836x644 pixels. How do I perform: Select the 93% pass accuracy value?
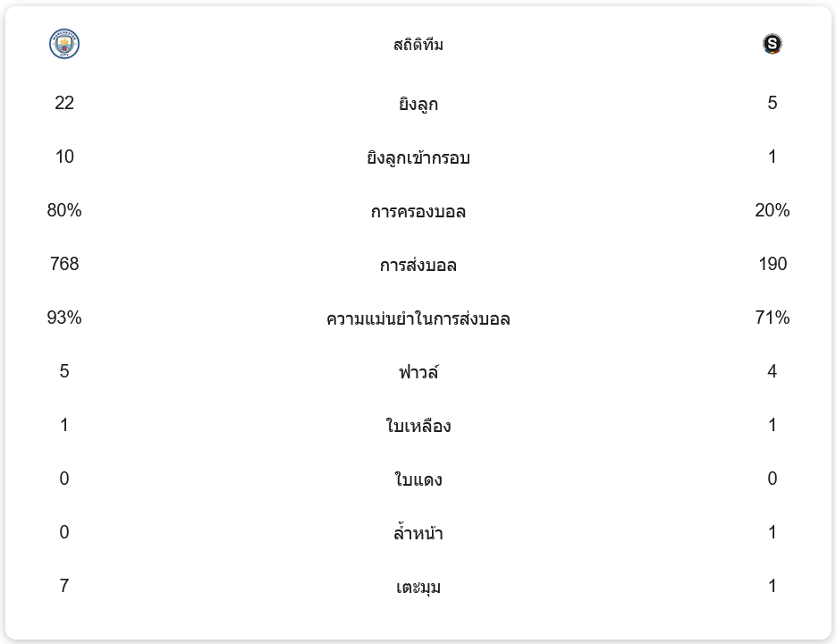coord(64,318)
